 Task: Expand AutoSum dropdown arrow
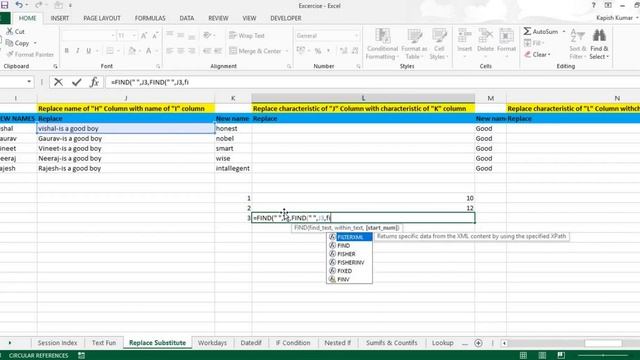coord(564,31)
